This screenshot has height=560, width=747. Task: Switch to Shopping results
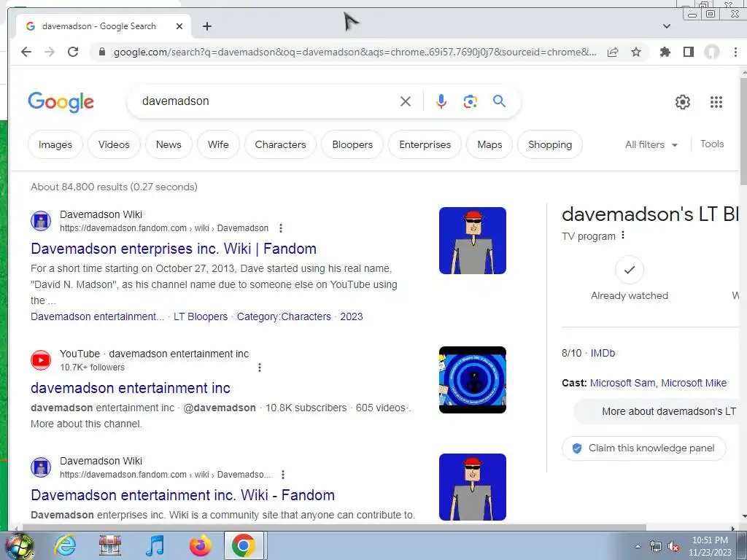pyautogui.click(x=550, y=144)
